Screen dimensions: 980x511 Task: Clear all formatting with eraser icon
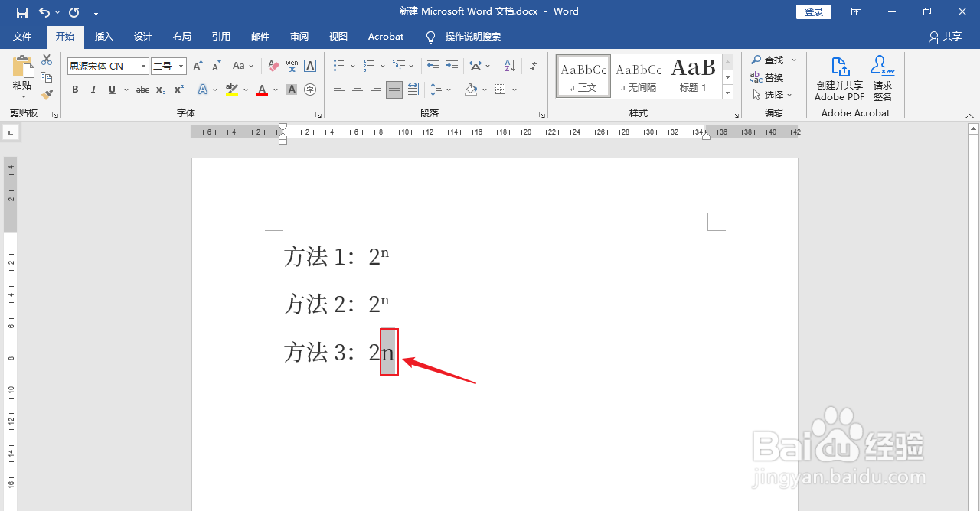274,67
